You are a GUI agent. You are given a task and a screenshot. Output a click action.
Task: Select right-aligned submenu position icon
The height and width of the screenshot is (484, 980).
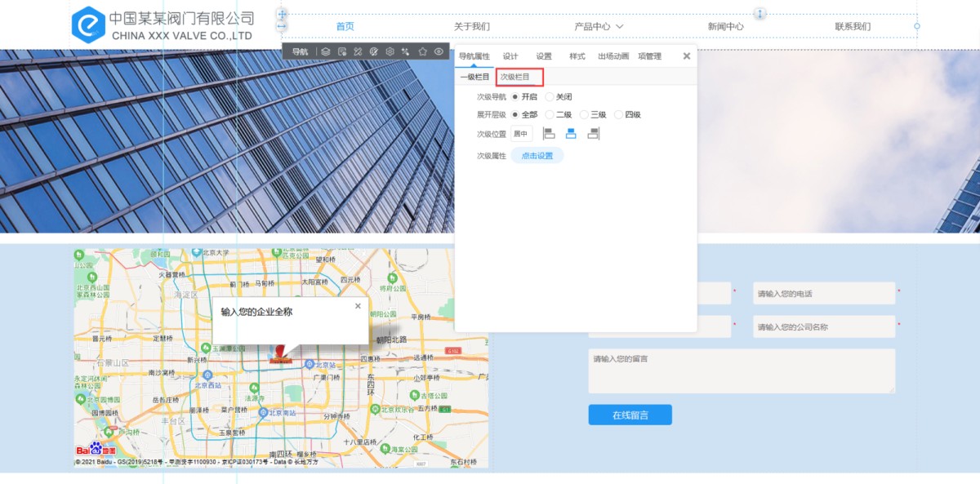click(593, 134)
